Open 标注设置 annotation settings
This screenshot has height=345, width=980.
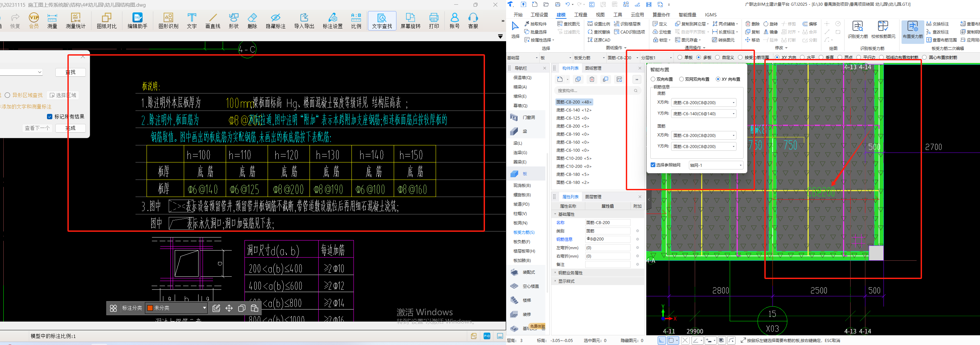(332, 21)
